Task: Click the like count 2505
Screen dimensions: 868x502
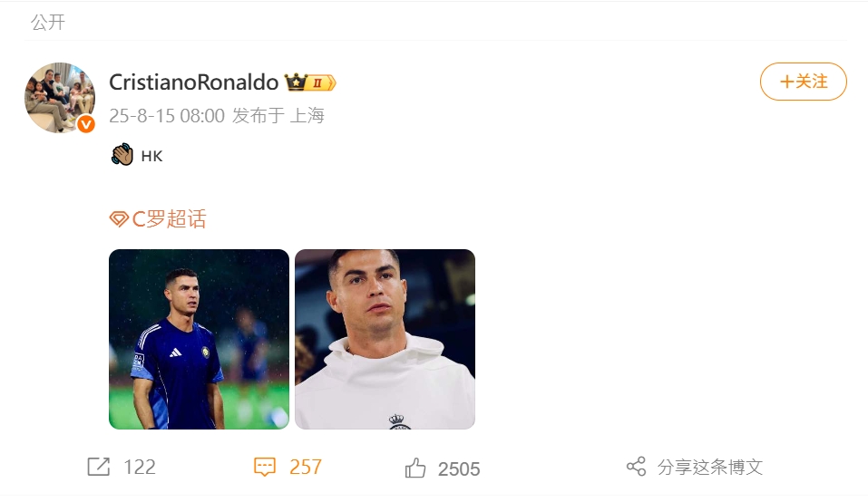Action: pyautogui.click(x=459, y=468)
